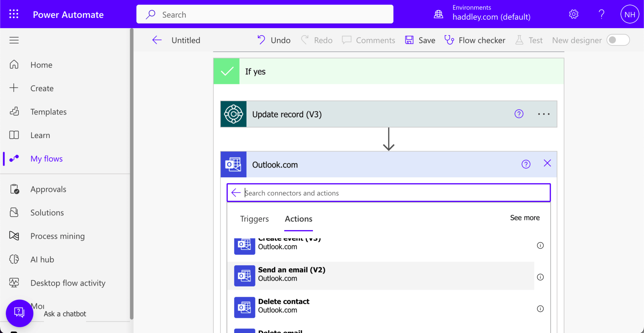This screenshot has width=644, height=333.
Task: Focus the Search connectors and actions field
Action: [x=393, y=193]
